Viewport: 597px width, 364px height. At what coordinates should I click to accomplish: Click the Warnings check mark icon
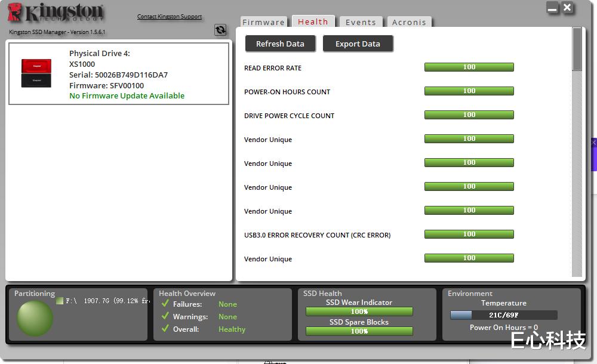(x=165, y=316)
